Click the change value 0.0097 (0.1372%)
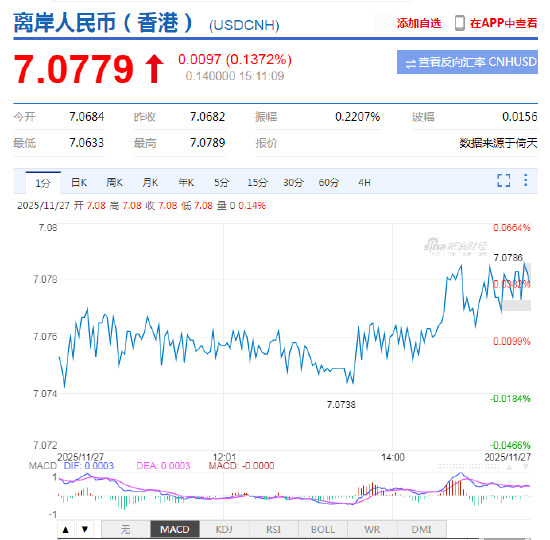Viewport: 550px width, 540px height. pos(235,59)
